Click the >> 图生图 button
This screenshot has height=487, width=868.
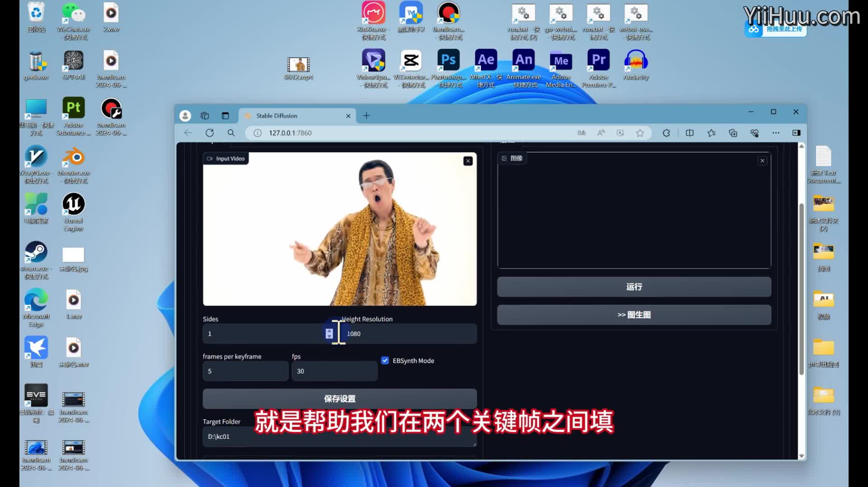point(634,315)
